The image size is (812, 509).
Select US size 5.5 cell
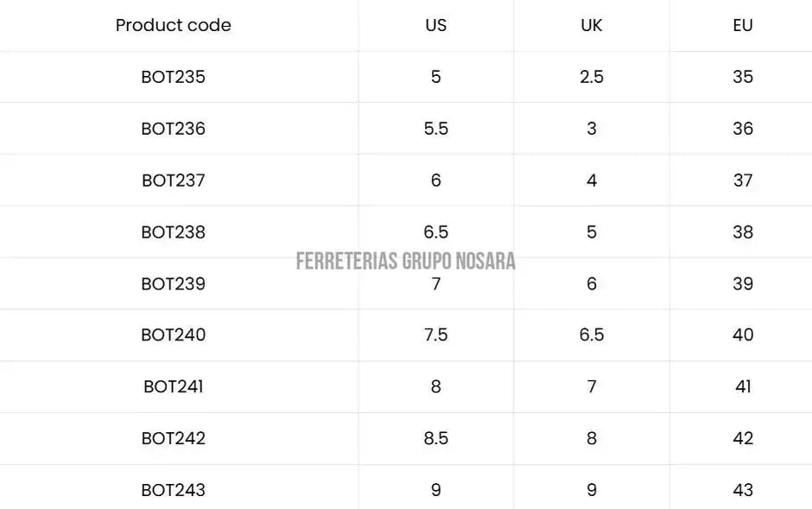(436, 129)
